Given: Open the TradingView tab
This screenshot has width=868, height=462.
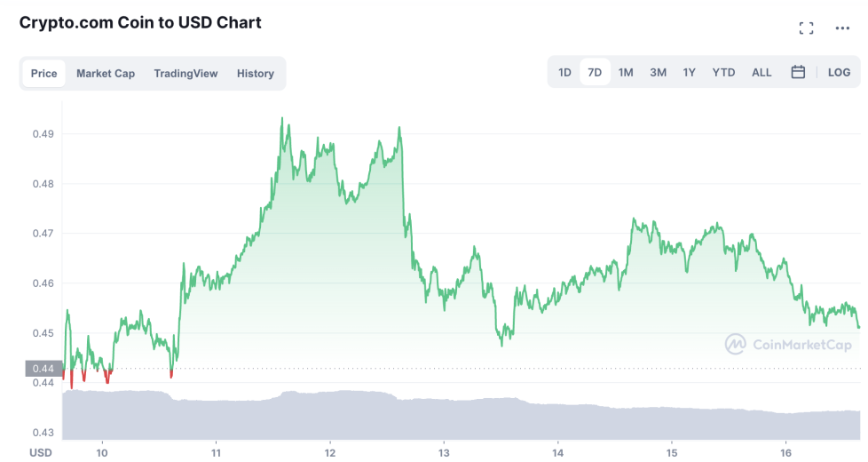Looking at the screenshot, I should 185,73.
